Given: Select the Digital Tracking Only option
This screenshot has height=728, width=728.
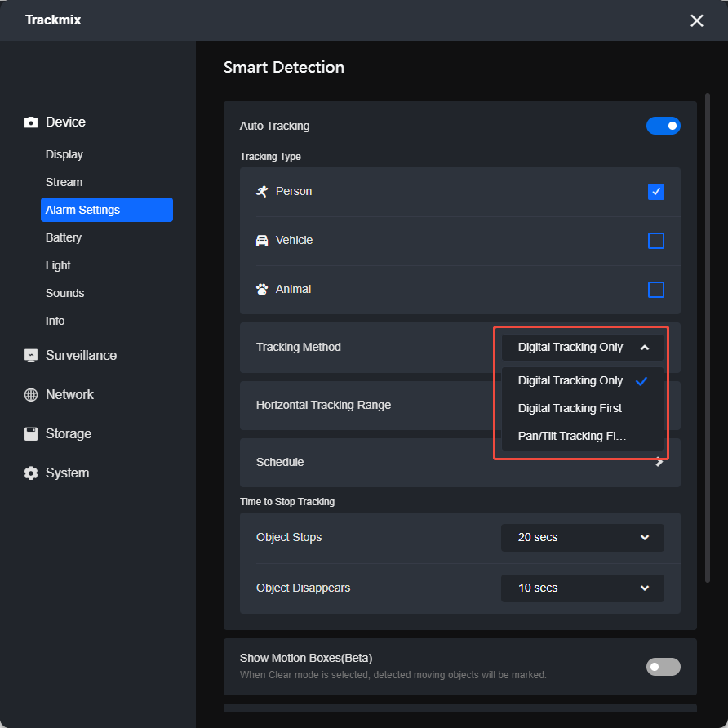Looking at the screenshot, I should coord(582,380).
